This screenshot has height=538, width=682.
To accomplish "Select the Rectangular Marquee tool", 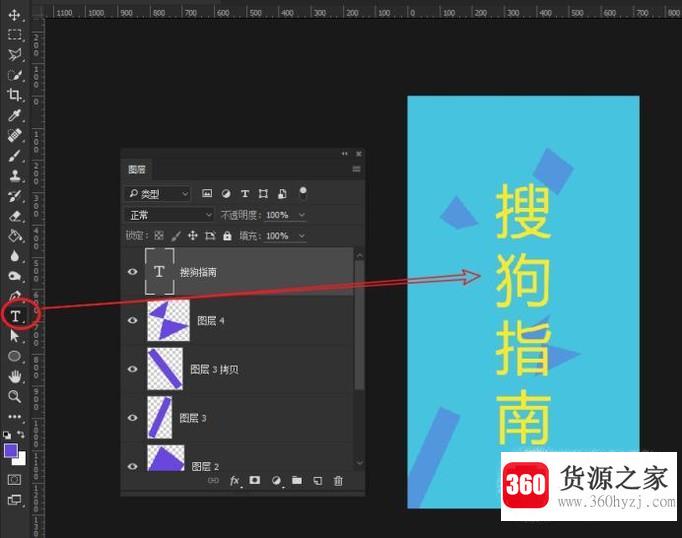I will 14,35.
